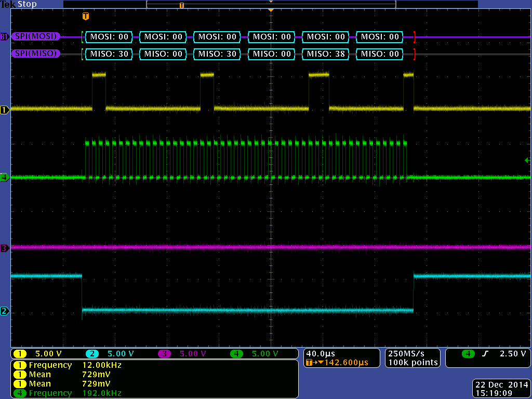
Task: Click the B1 bus indicator
Action: coord(4,37)
